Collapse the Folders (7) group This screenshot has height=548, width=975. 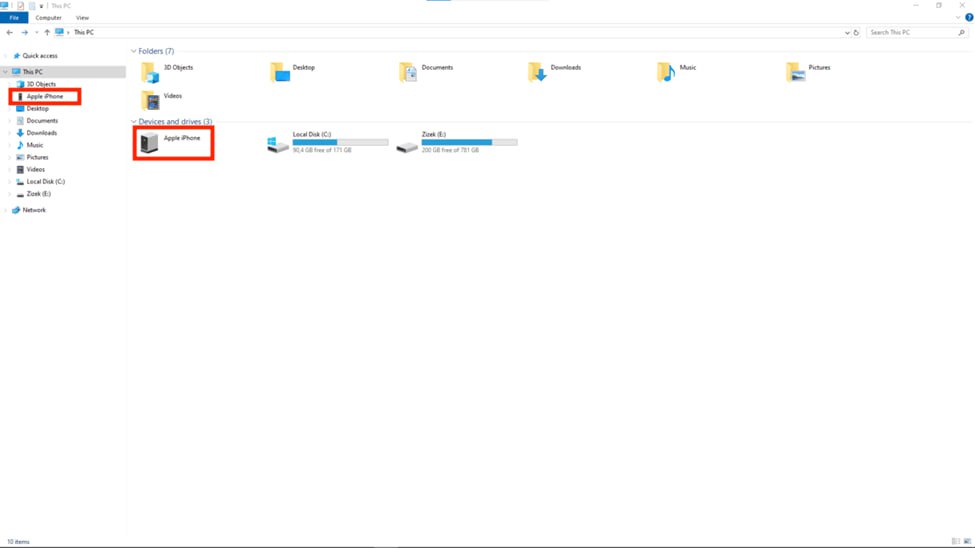pyautogui.click(x=134, y=51)
